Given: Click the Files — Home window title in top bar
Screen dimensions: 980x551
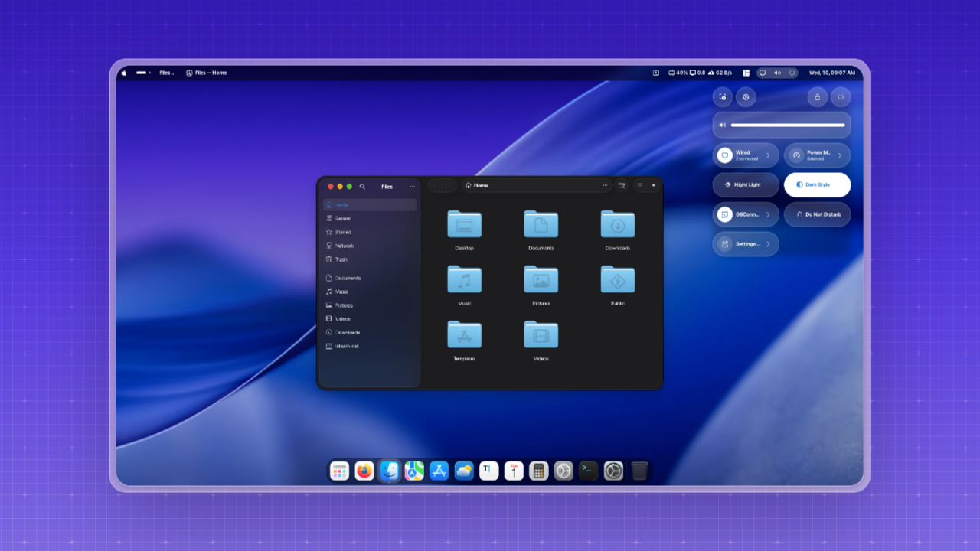Looking at the screenshot, I should [207, 73].
